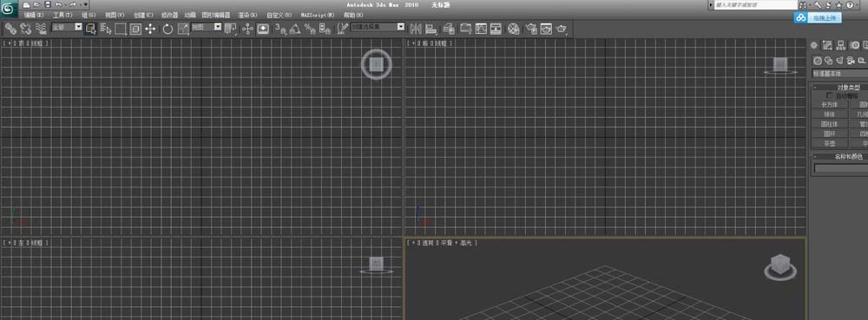Open the selection filter dropdown

(x=67, y=27)
